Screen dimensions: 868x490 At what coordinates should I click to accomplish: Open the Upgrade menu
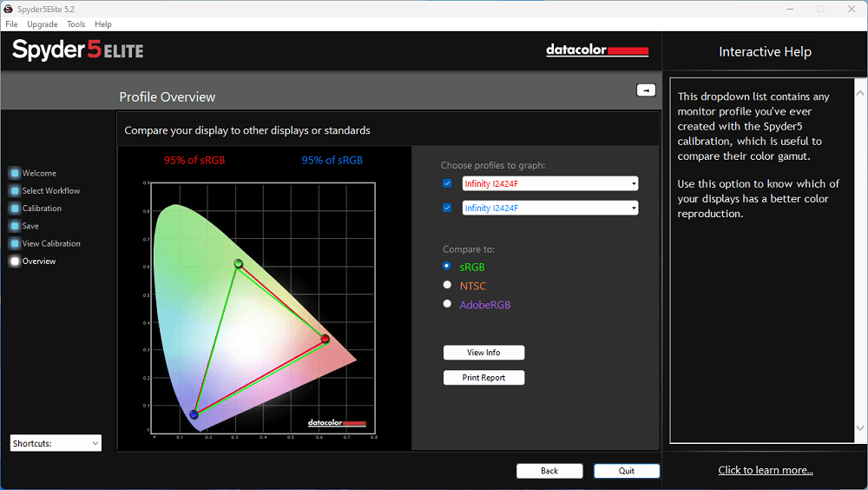(42, 24)
